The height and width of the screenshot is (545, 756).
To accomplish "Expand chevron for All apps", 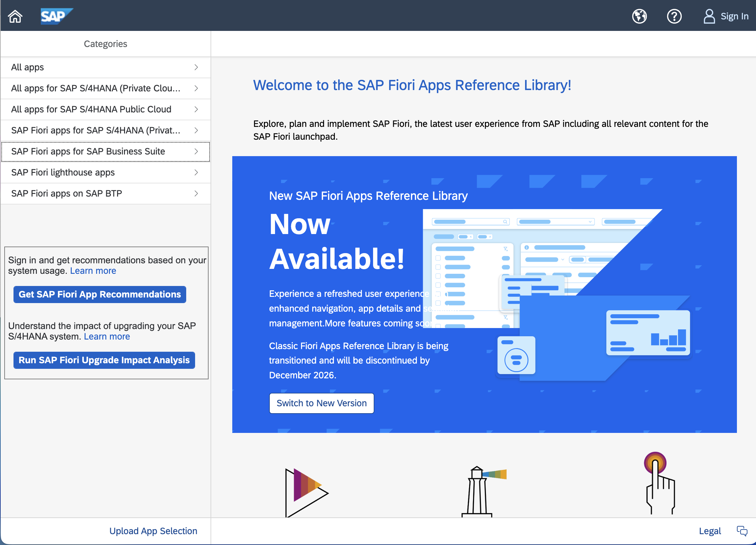I will (x=196, y=67).
